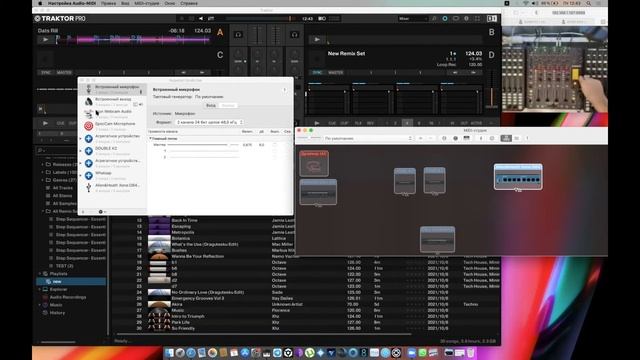
Task: Expand the Explorer tree node in Traktor browser
Action: 40,289
